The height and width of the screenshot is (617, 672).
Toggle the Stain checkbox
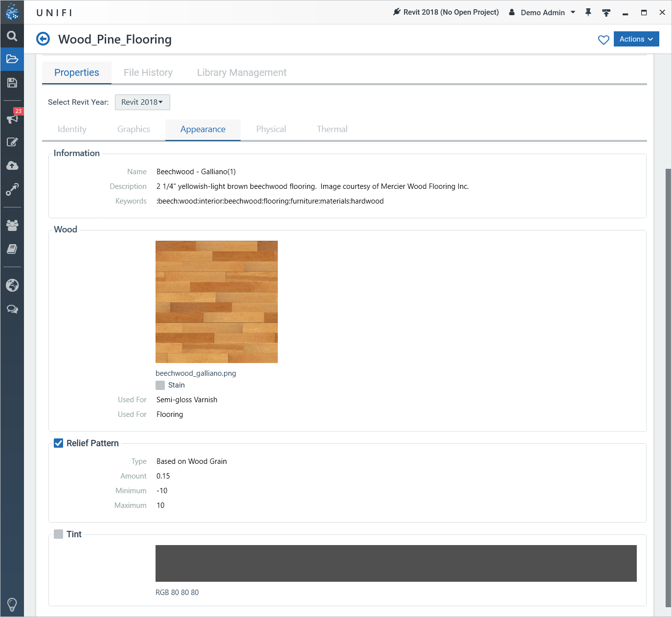pos(160,385)
